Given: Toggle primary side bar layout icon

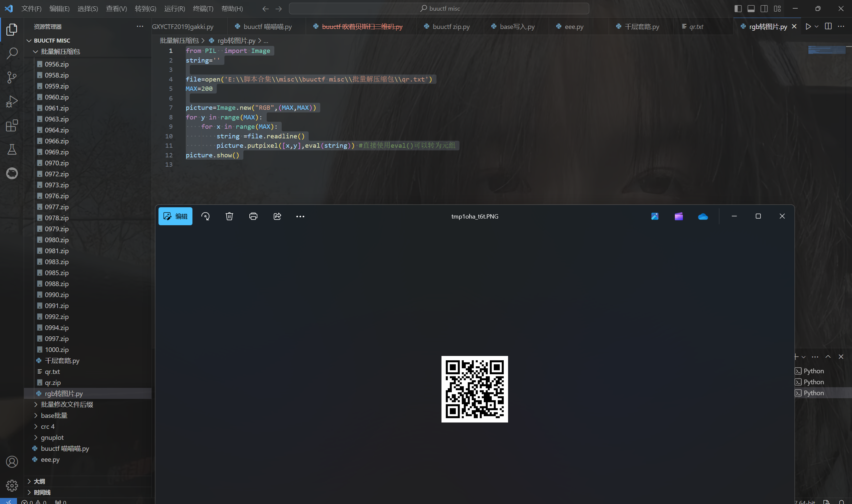Looking at the screenshot, I should click(738, 9).
